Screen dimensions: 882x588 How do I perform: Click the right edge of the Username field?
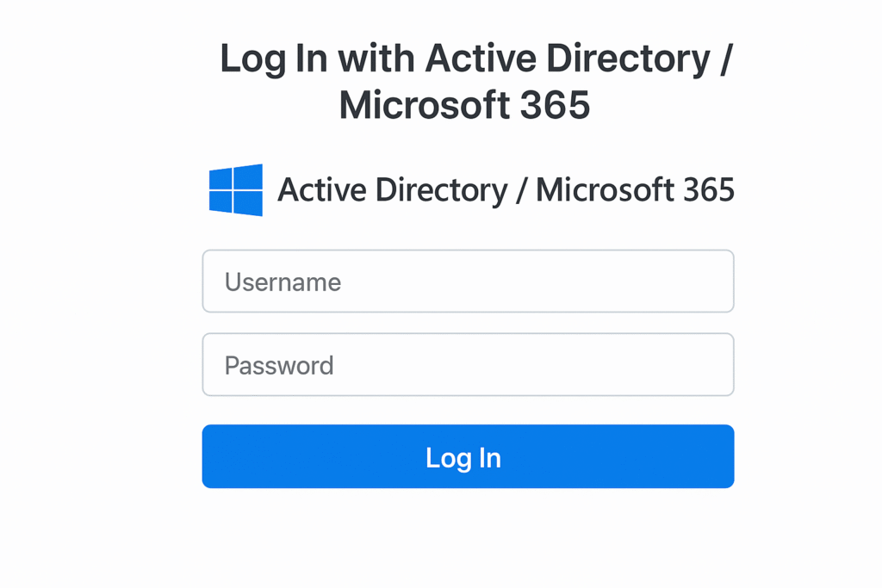coord(728,281)
